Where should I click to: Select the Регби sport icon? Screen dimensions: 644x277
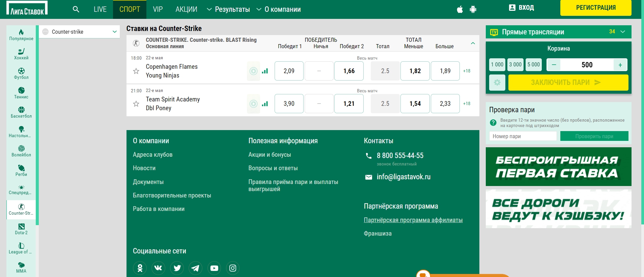tap(21, 171)
